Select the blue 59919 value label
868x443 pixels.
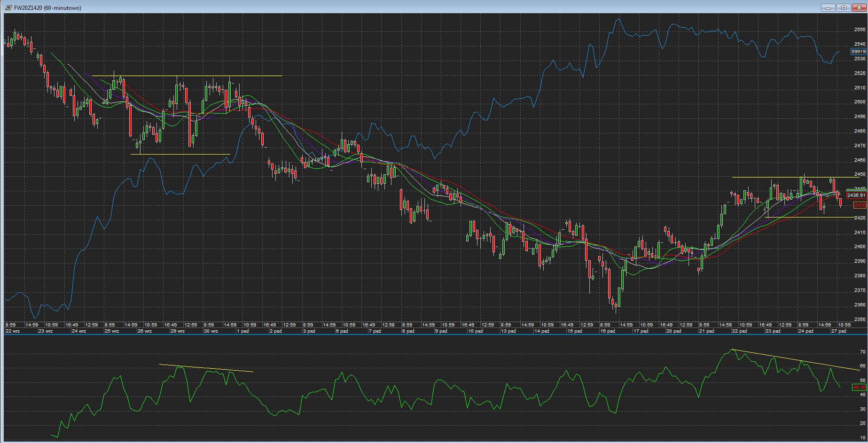[x=859, y=52]
